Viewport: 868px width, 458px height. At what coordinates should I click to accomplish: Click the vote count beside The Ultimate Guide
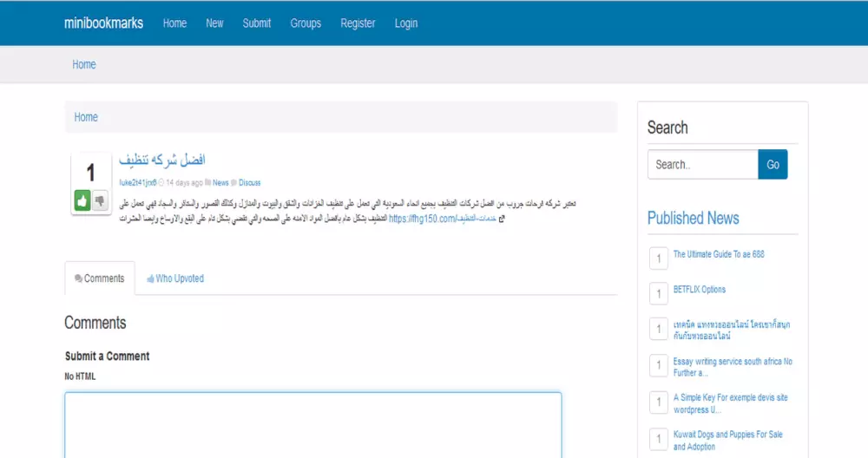pos(659,258)
